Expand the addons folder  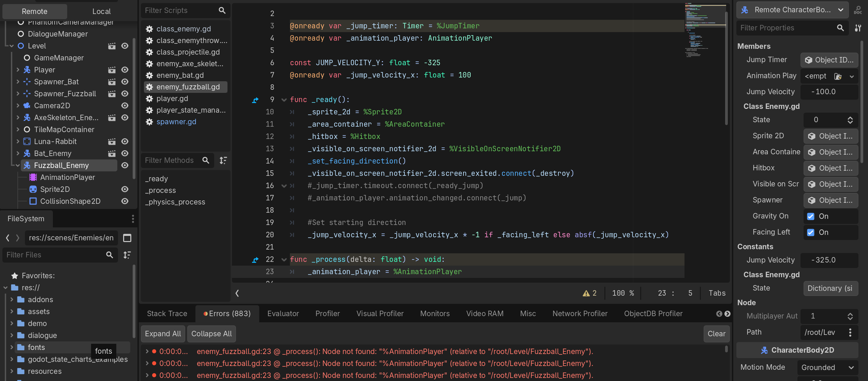12,299
